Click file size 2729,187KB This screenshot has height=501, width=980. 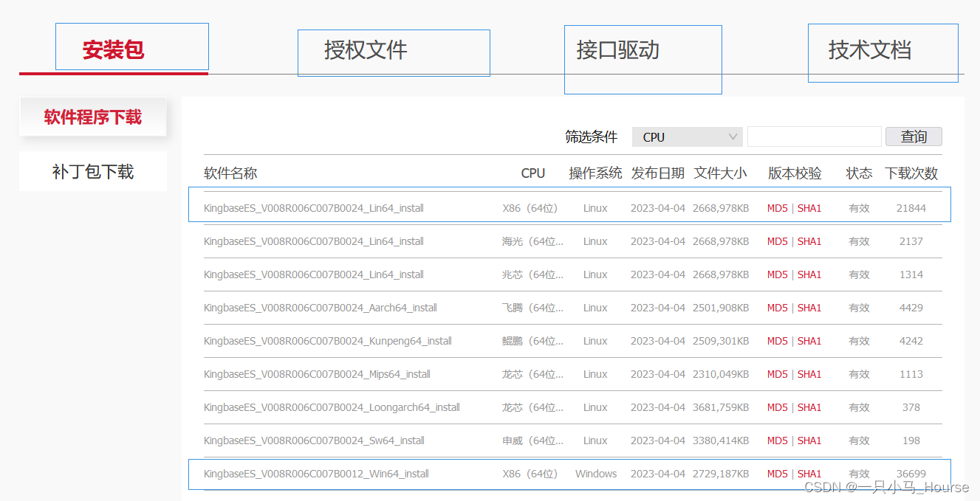(x=721, y=474)
